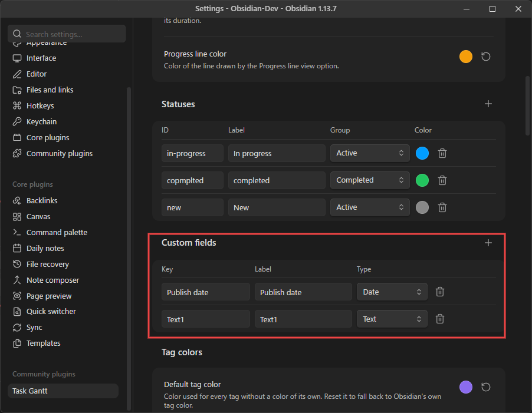Click the Note composer merge icon
The height and width of the screenshot is (413, 532).
pos(17,280)
